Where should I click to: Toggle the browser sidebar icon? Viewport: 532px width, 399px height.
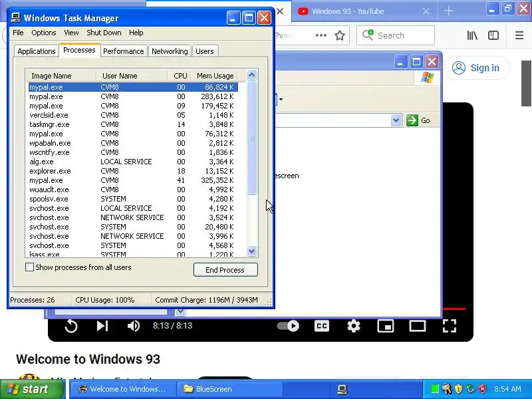pos(493,35)
